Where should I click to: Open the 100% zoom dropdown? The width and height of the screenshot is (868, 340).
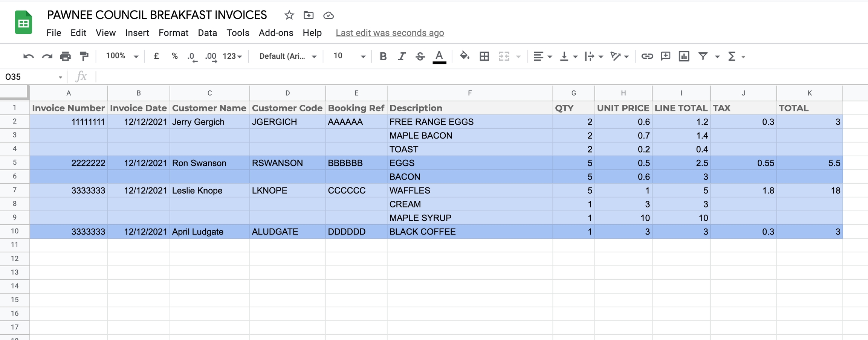122,56
